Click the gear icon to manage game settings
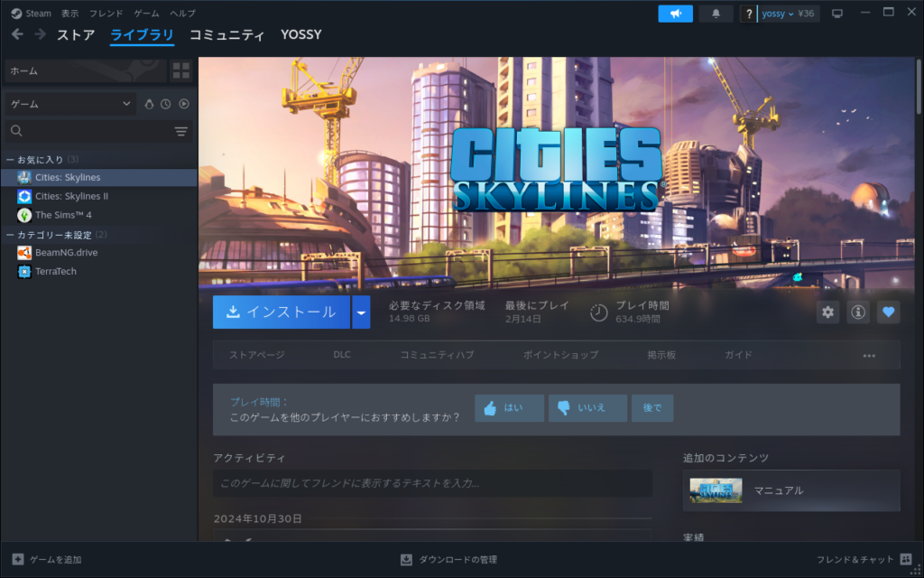The width and height of the screenshot is (924, 578). coord(827,312)
